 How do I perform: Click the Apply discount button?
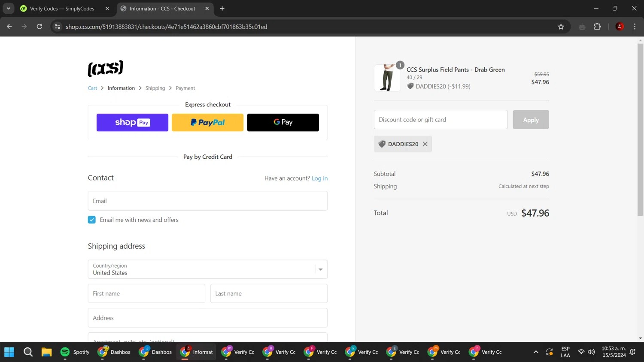click(531, 120)
